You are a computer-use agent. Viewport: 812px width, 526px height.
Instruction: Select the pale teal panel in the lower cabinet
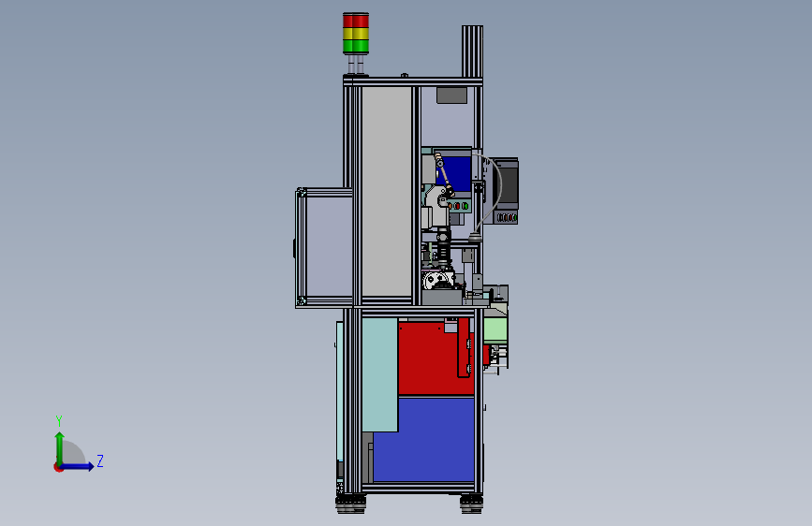[379, 374]
